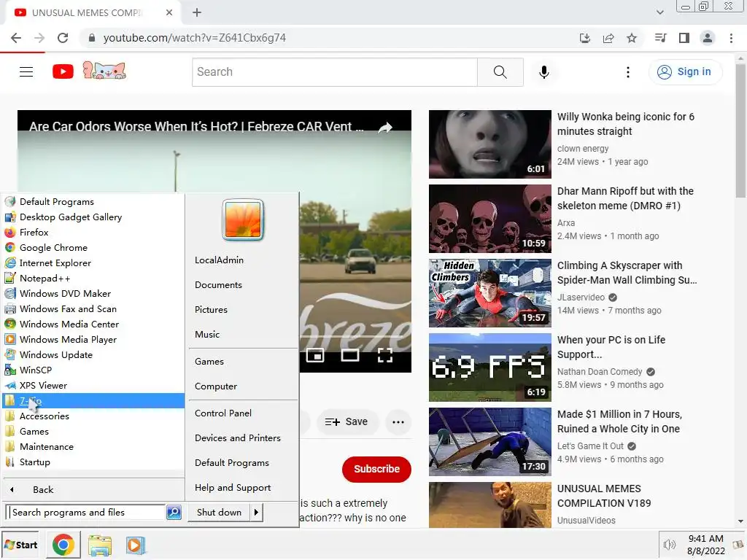The width and height of the screenshot is (747, 560).
Task: Open Windows Explorer from the taskbar
Action: tap(99, 545)
